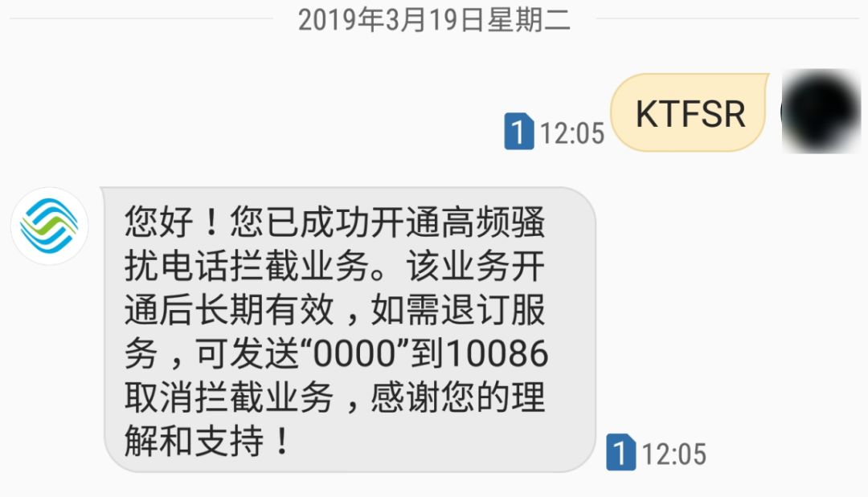Click the phrase 如需退订服
The height and width of the screenshot is (497, 868).
tap(458, 310)
